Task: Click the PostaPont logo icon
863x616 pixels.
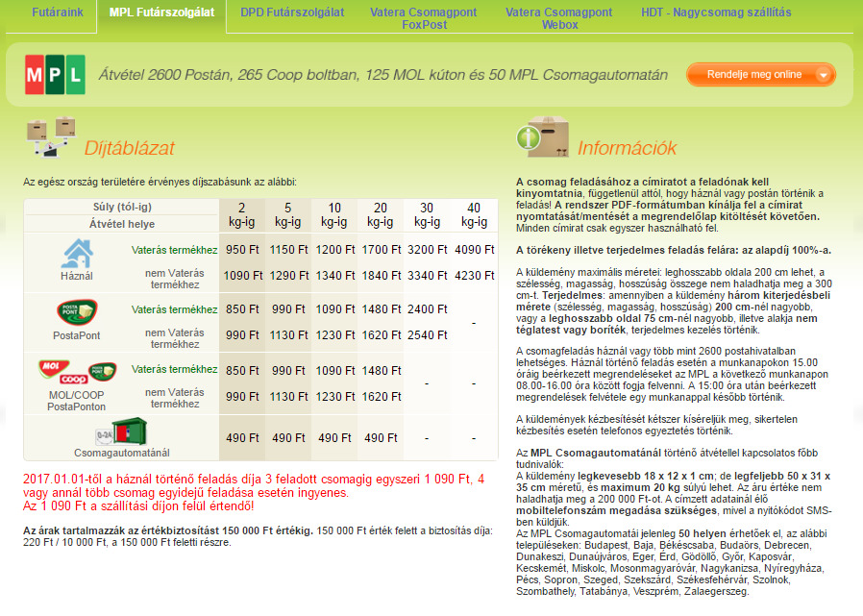Action: pos(77,312)
